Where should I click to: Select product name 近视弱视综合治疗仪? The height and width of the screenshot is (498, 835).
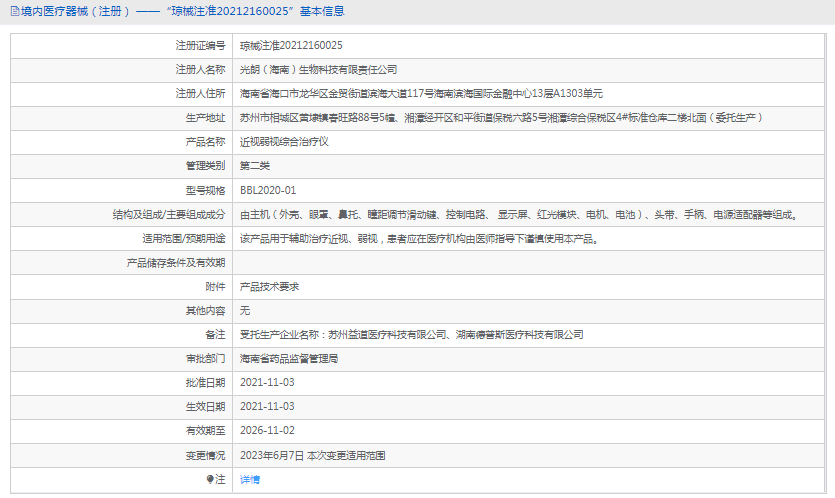(284, 142)
